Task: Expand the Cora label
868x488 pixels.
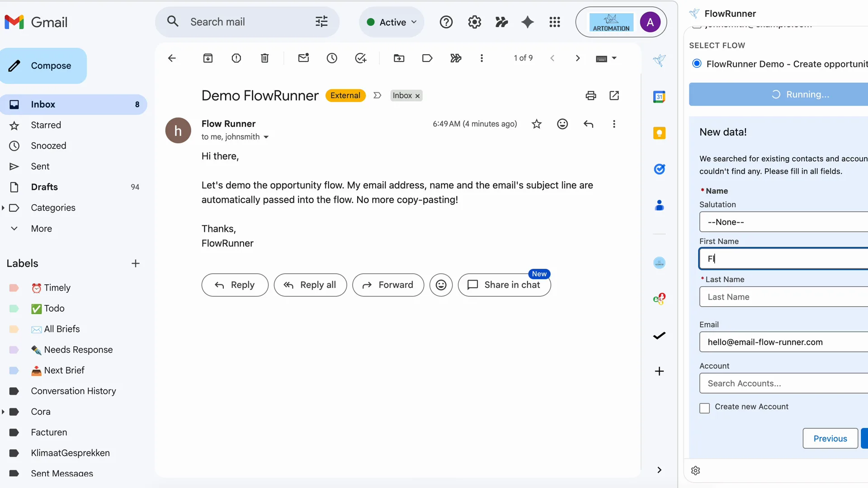Action: (3, 412)
